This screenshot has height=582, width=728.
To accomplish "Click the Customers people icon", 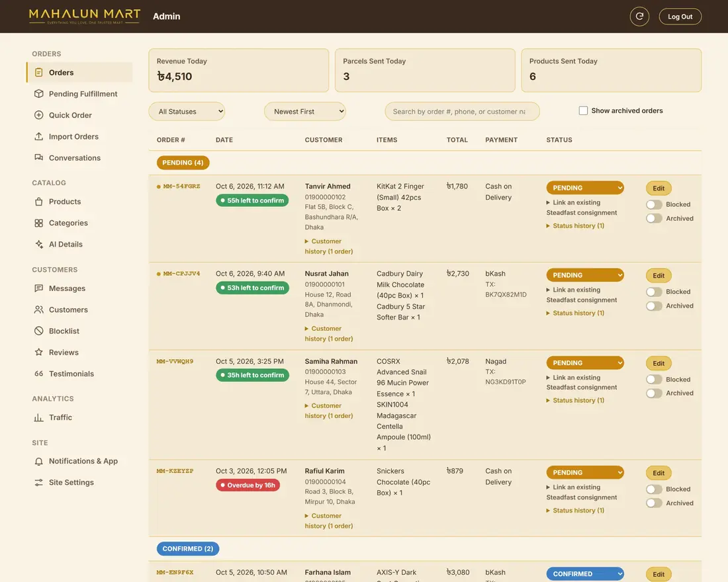I will coord(39,310).
